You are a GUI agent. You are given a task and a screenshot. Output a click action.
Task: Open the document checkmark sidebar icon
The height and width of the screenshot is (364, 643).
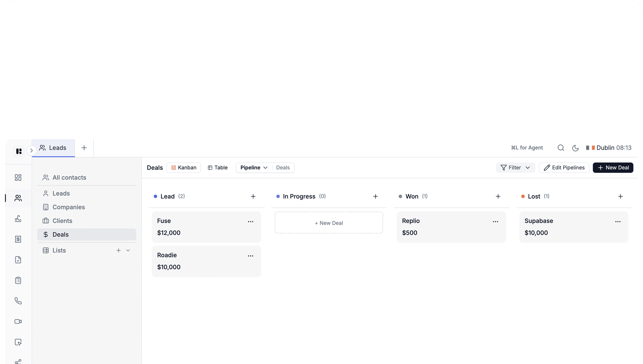coord(18,260)
